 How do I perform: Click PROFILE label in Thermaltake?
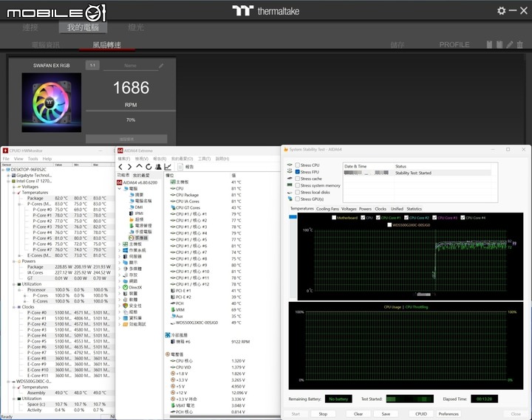[454, 45]
